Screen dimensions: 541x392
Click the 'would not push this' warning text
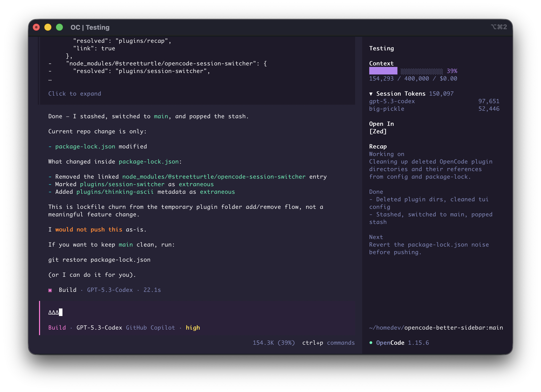coord(89,229)
